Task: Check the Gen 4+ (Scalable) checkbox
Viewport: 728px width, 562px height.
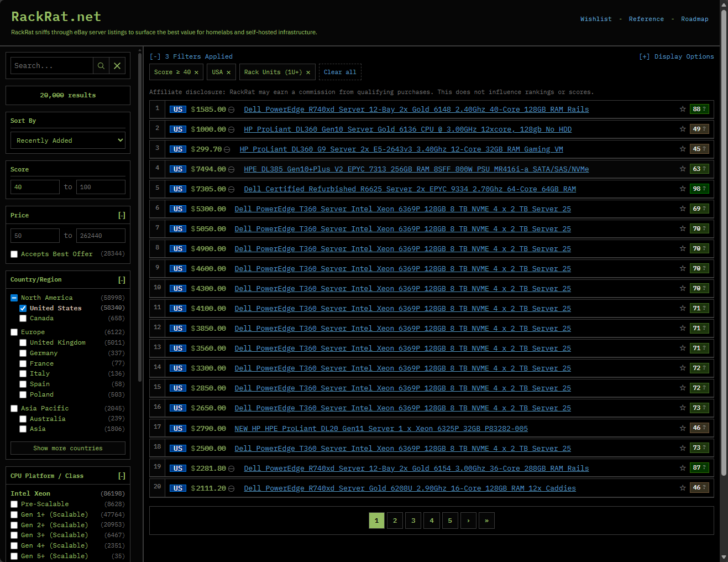Action: [x=14, y=545]
